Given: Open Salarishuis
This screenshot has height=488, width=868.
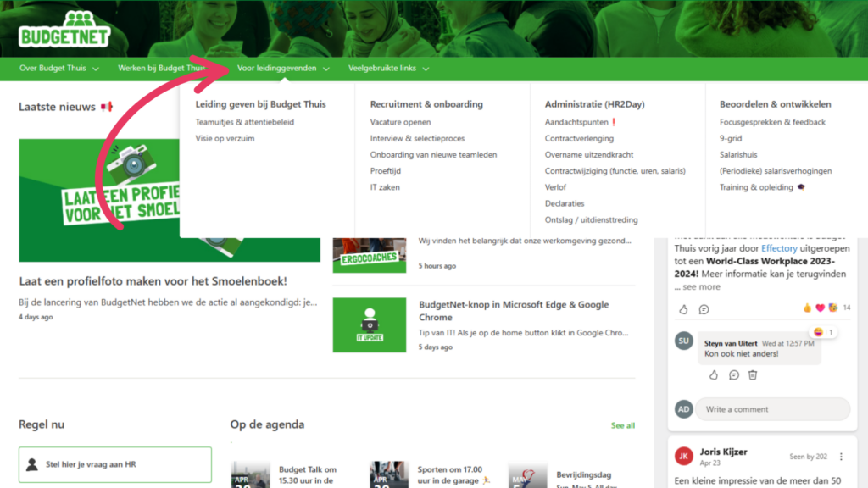Looking at the screenshot, I should coord(738,154).
